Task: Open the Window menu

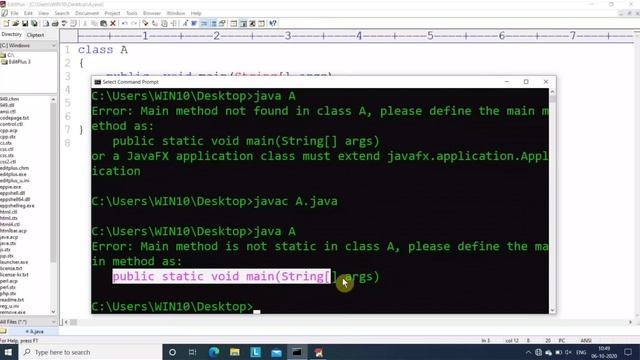Action: 176,13
